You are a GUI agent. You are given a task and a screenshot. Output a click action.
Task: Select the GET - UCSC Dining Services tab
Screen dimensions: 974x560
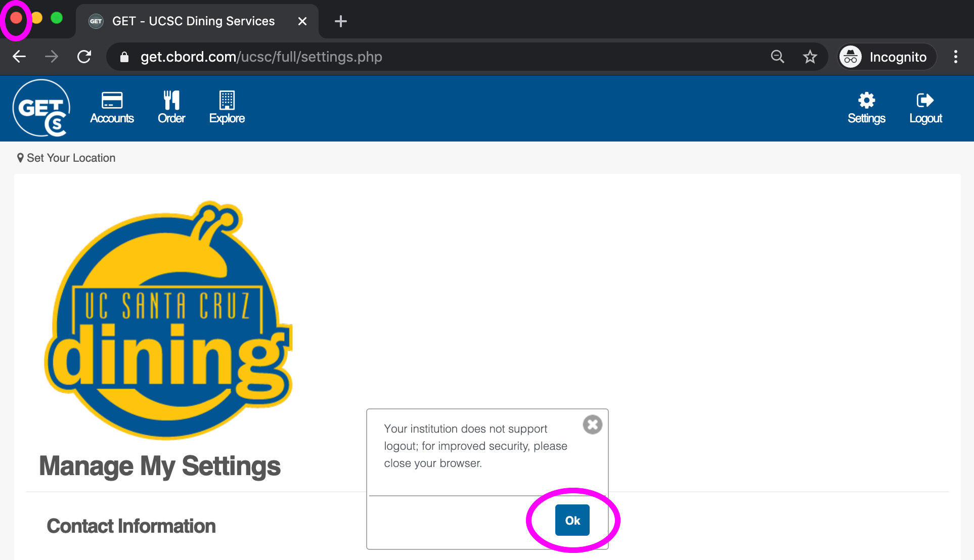point(197,21)
